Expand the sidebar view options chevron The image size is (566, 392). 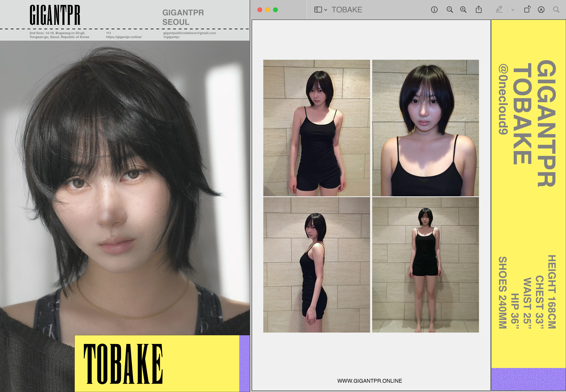[x=325, y=10]
